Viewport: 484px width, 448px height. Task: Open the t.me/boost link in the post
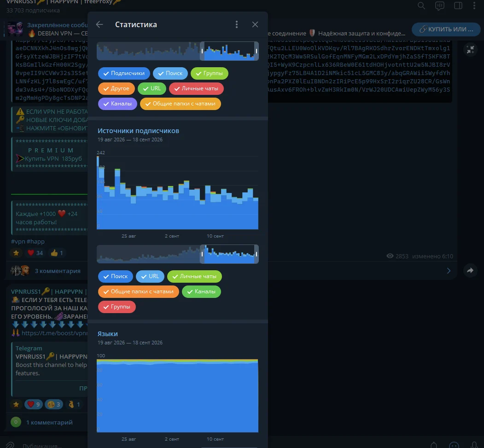point(54,333)
